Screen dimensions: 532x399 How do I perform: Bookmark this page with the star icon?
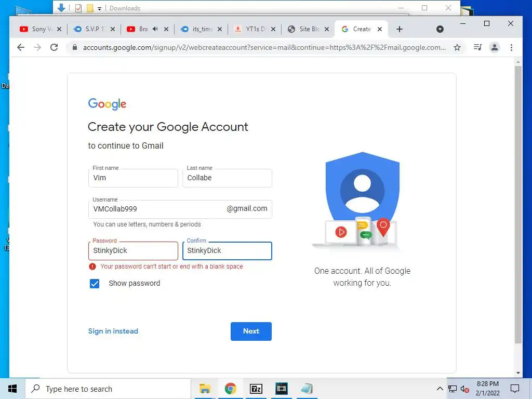click(x=457, y=47)
